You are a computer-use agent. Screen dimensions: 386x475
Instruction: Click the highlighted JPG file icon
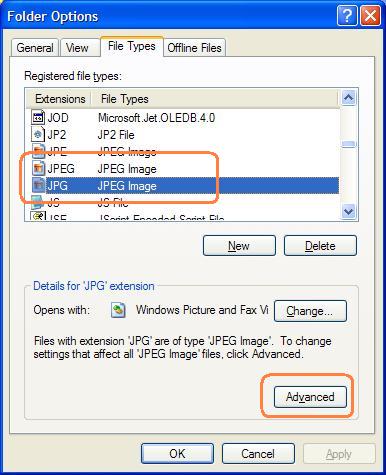point(38,185)
